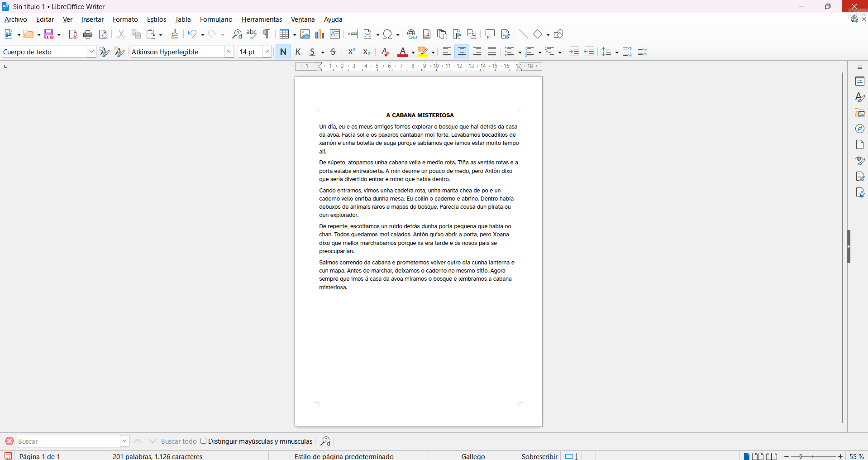Click the Clone formatting paintbrush icon

[x=174, y=34]
